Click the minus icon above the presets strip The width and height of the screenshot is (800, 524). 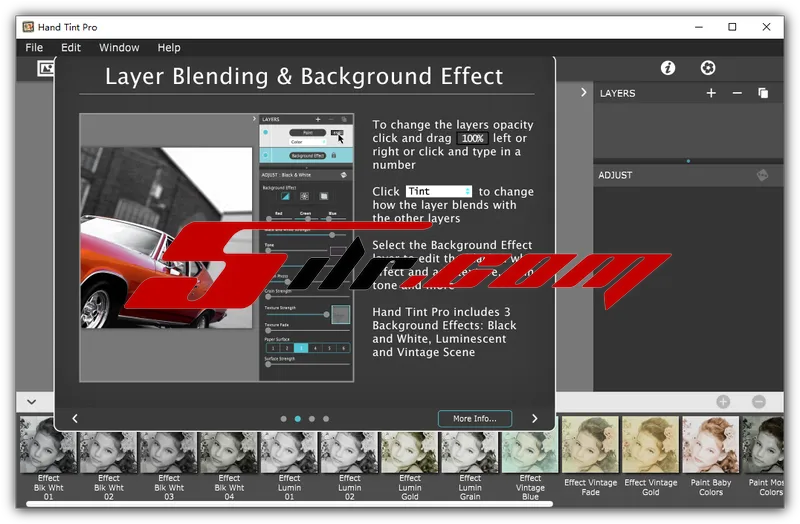coord(758,401)
